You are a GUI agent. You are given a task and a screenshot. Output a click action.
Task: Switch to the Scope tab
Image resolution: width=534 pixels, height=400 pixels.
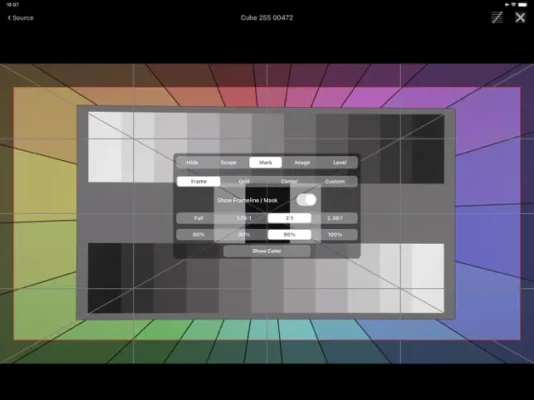tap(229, 163)
